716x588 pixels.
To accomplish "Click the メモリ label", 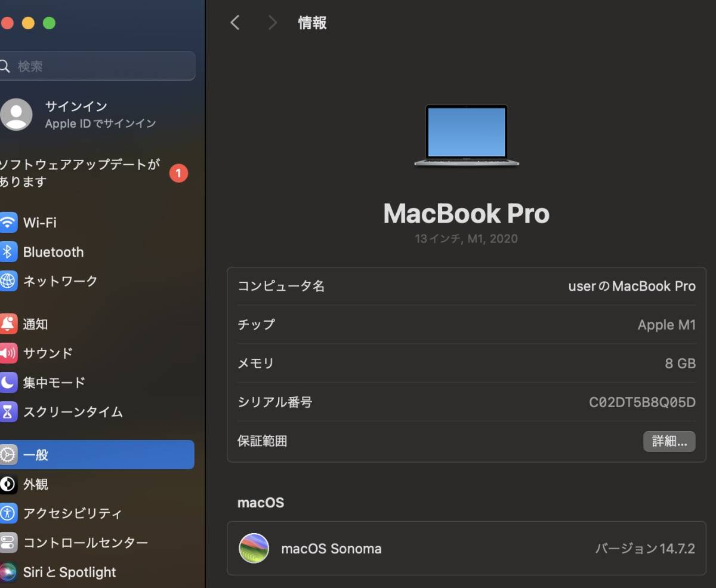I will pos(256,363).
